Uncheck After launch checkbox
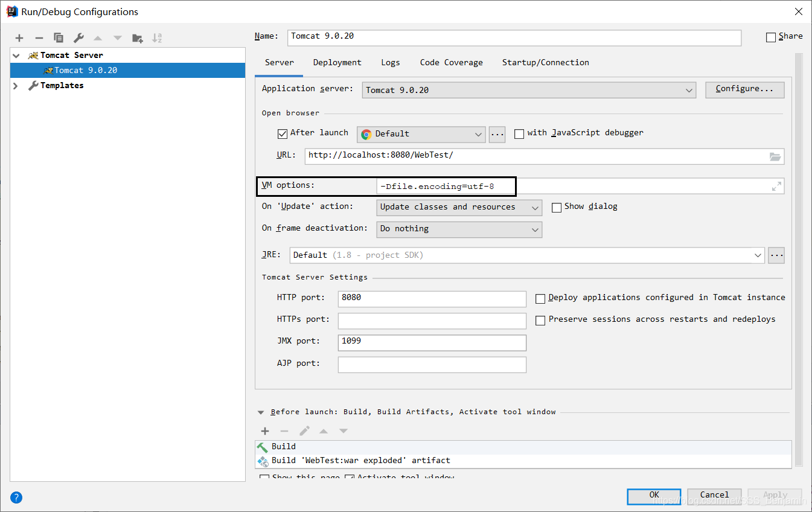812x512 pixels. coord(282,133)
